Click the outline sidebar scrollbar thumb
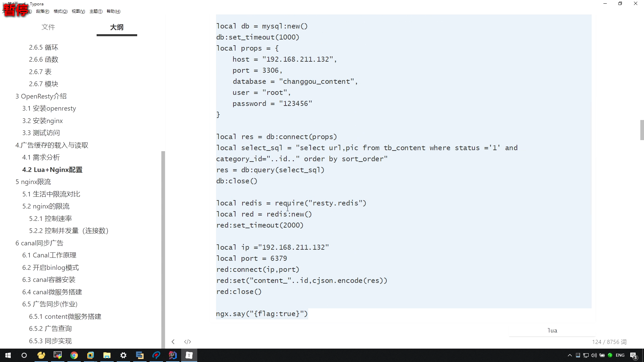Viewport: 644px width, 362px height. point(163,250)
